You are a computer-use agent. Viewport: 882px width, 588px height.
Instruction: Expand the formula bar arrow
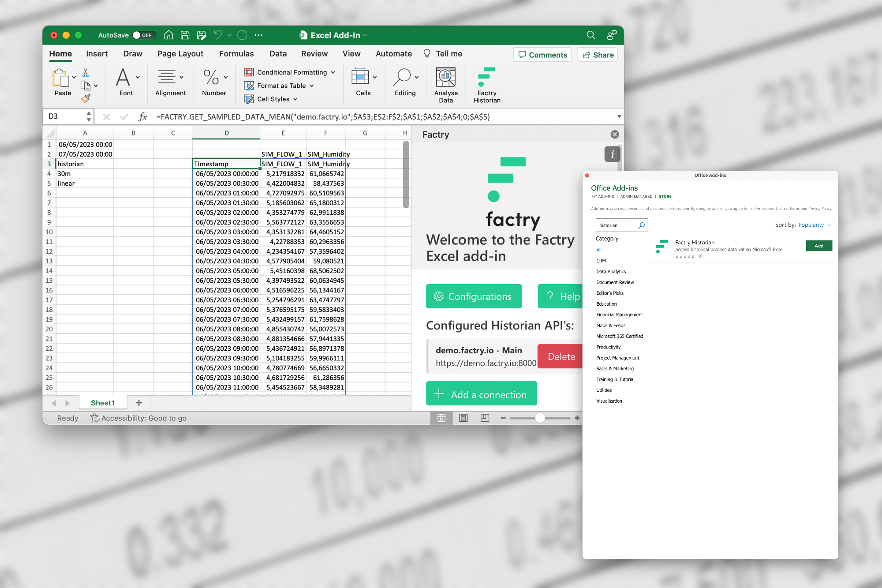(619, 116)
